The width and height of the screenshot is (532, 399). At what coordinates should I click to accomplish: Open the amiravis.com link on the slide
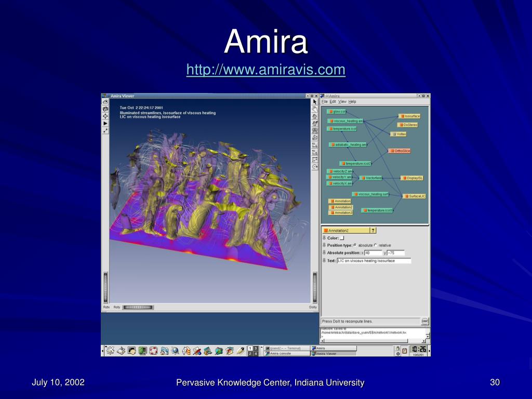point(265,70)
